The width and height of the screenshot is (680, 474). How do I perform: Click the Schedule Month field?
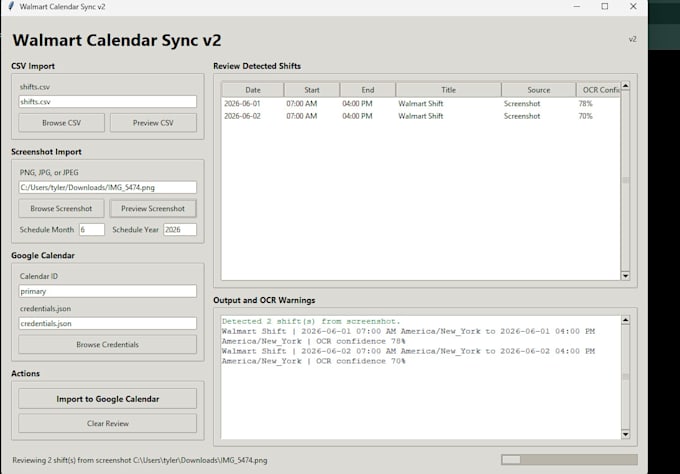click(92, 229)
